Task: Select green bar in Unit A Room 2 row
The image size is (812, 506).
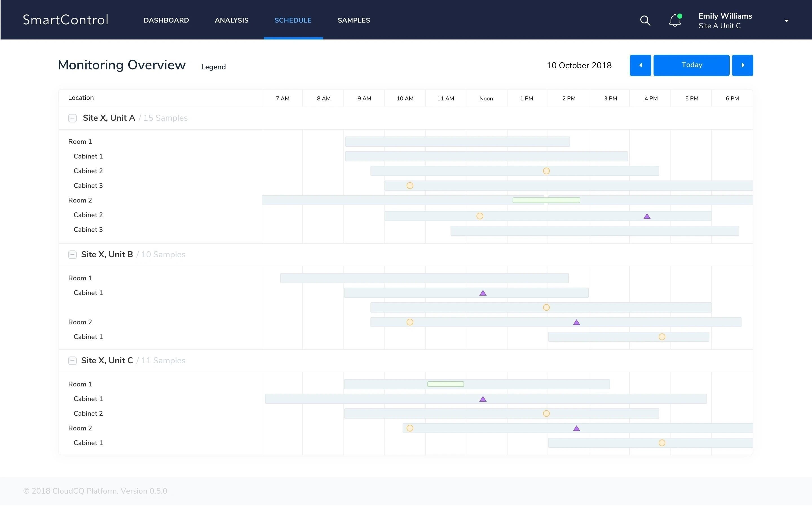Action: click(x=546, y=200)
